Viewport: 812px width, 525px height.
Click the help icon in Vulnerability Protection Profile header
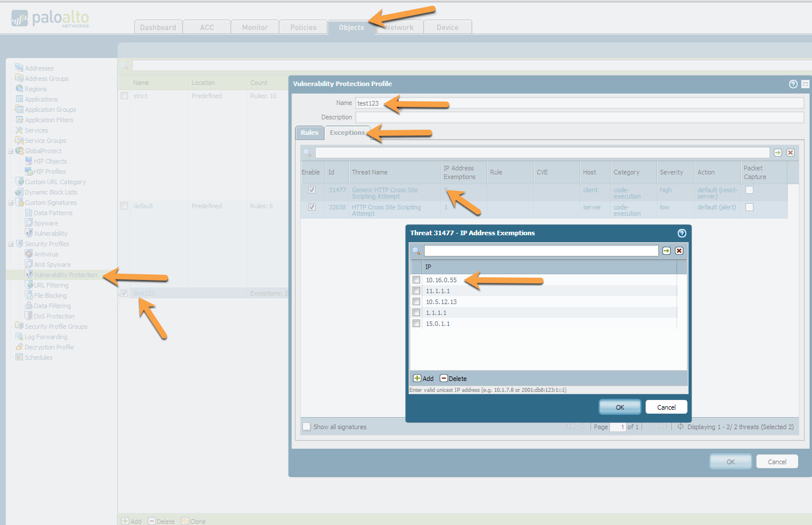pyautogui.click(x=793, y=84)
